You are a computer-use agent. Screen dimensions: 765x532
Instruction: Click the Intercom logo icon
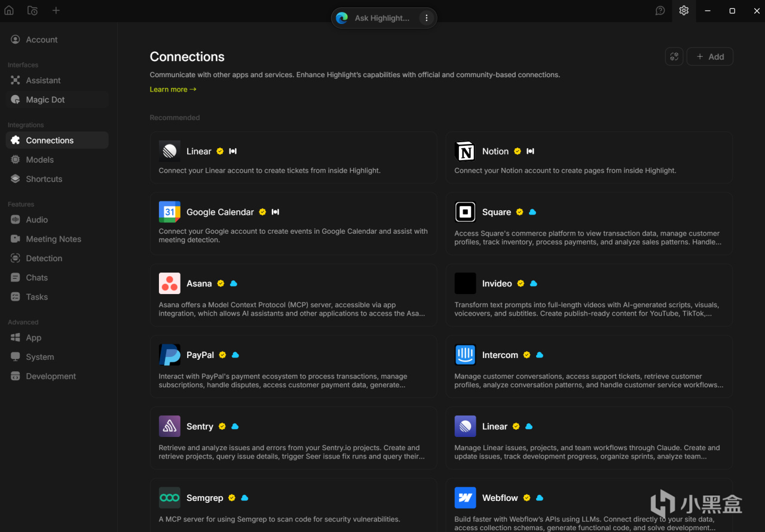[466, 355]
